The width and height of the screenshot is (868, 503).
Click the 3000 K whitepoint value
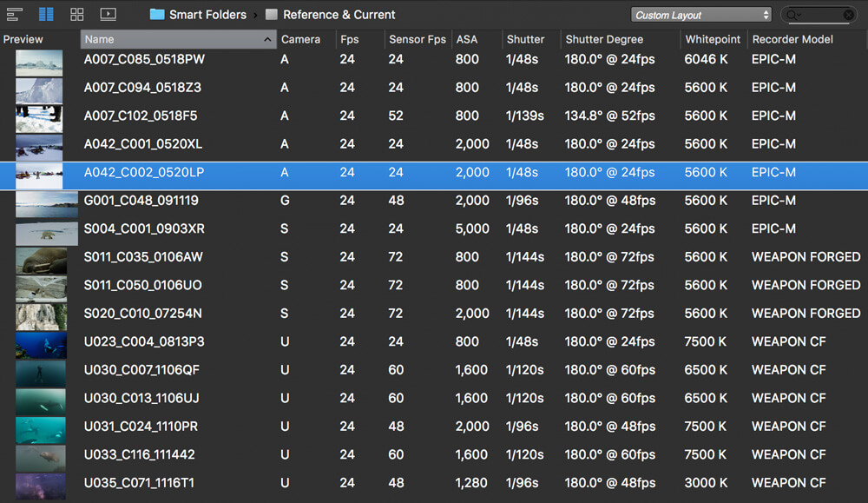point(706,483)
